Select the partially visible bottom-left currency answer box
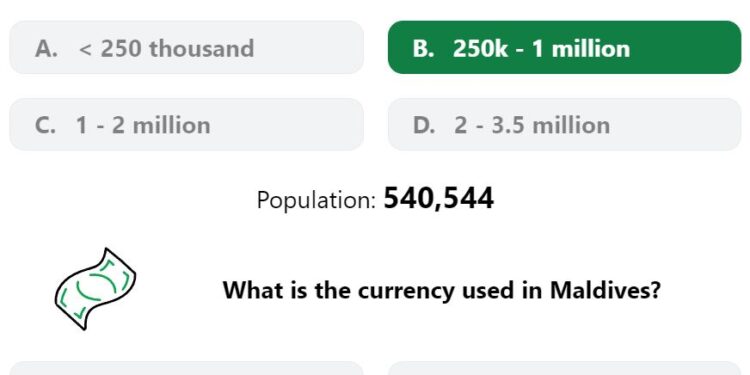Image resolution: width=750 pixels, height=375 pixels. coord(187,368)
